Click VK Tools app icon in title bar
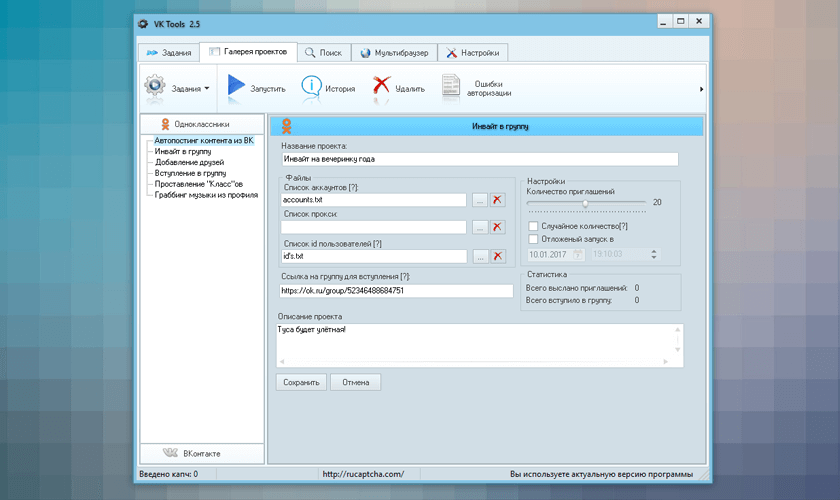The height and width of the screenshot is (500, 840). pos(143,24)
